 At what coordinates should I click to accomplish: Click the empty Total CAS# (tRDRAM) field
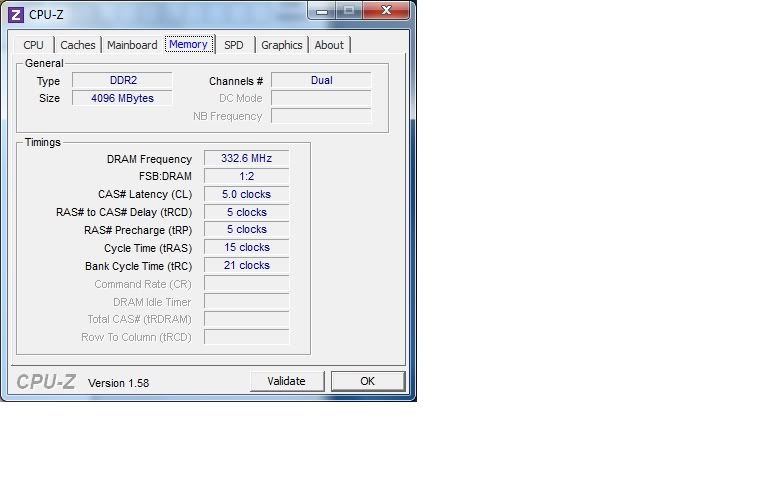(246, 319)
